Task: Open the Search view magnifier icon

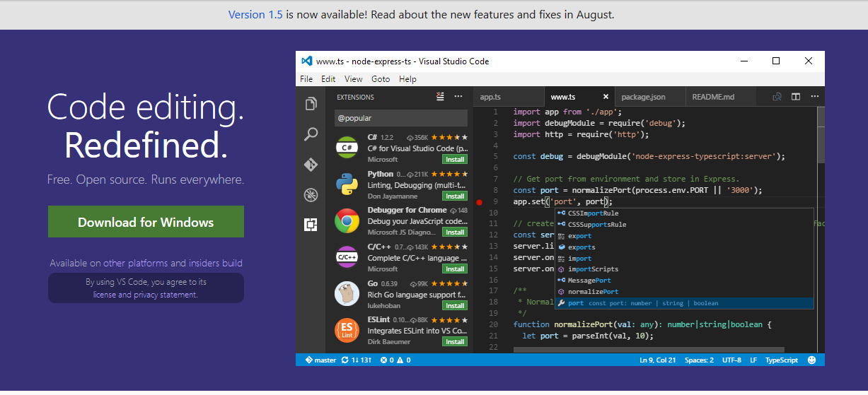Action: 311,134
